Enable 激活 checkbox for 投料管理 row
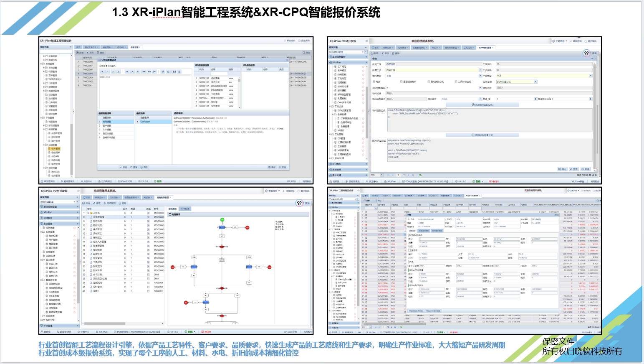The height and width of the screenshot is (364, 644). (148, 287)
